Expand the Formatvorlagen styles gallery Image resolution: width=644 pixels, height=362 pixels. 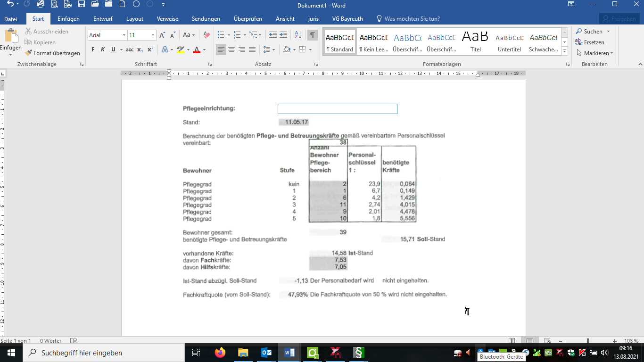565,50
